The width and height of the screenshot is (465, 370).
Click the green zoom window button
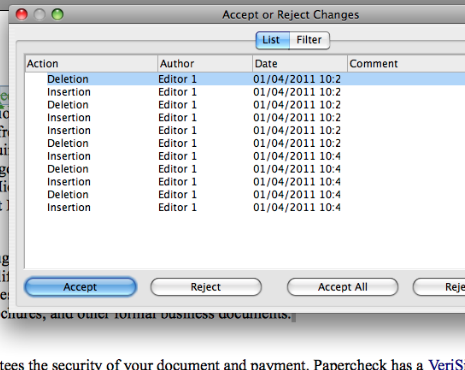(x=58, y=14)
